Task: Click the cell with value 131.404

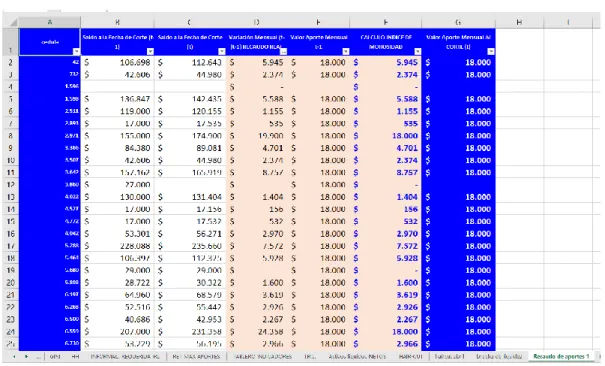Action: 190,197
